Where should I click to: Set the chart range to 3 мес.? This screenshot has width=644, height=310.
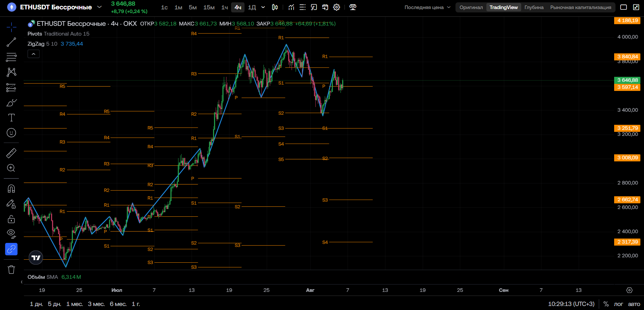pos(96,304)
